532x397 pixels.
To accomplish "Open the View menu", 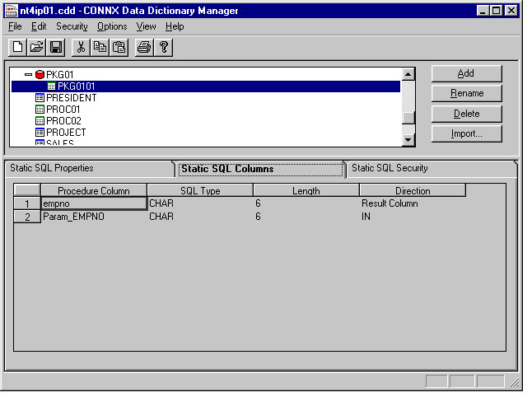I will [147, 26].
